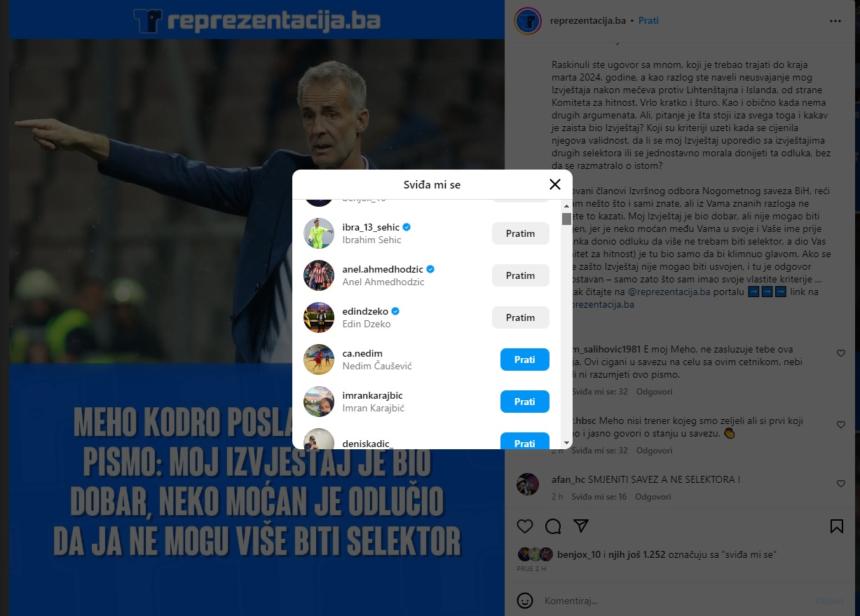Viewport: 860px width, 616px height.
Task: Follow ca.nedim with the Prati button
Action: (x=525, y=360)
